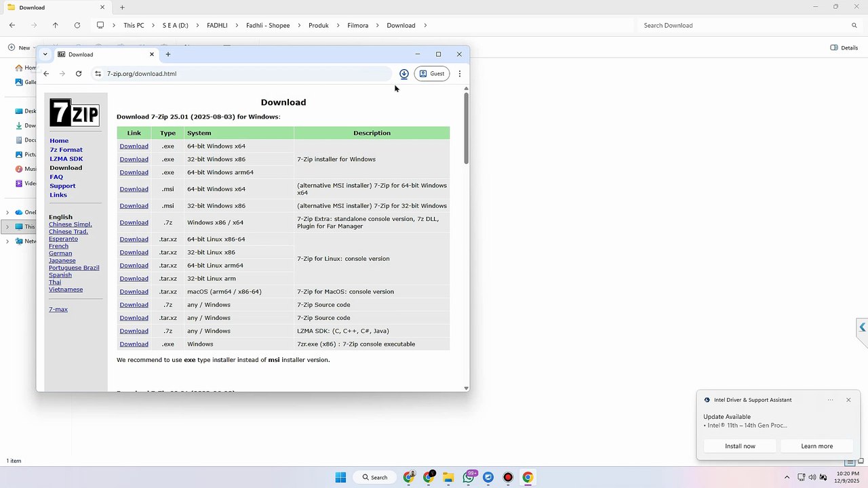Open WhatsApp from the taskbar
Screen dimensions: 868x488
(469, 477)
